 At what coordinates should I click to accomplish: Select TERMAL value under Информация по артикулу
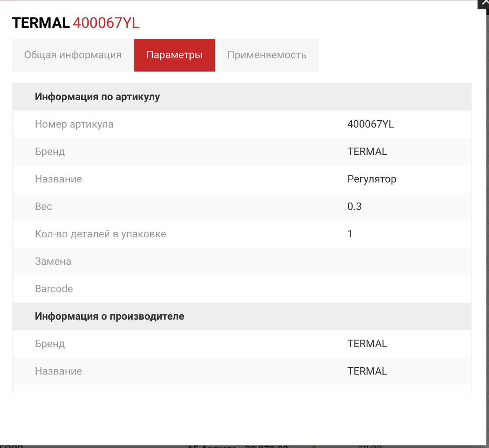(x=367, y=152)
